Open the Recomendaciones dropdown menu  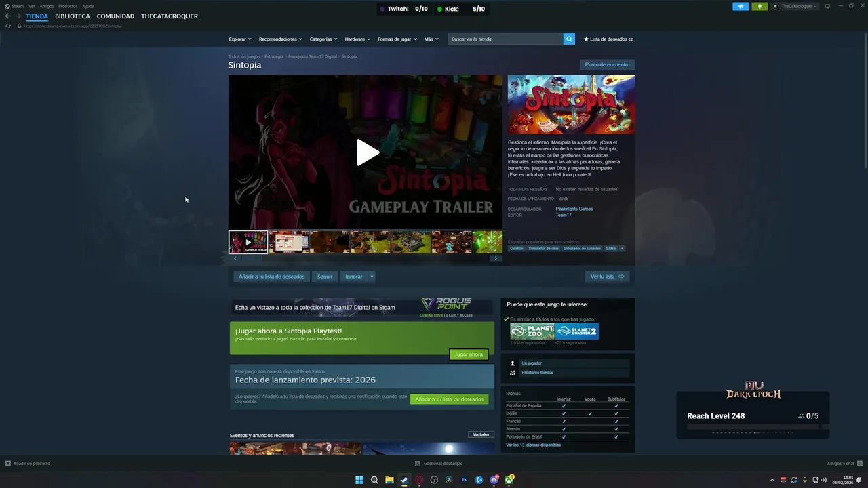(280, 39)
